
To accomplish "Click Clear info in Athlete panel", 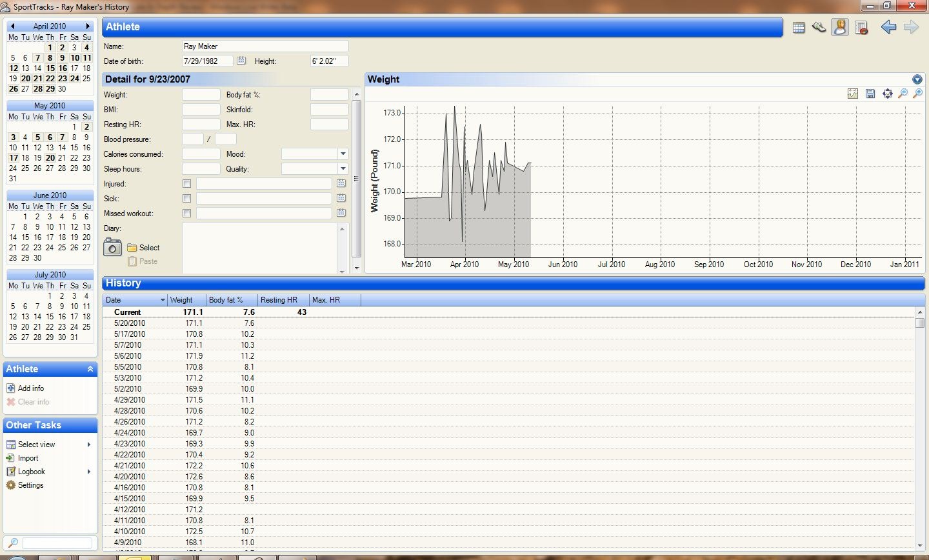I will pos(28,402).
